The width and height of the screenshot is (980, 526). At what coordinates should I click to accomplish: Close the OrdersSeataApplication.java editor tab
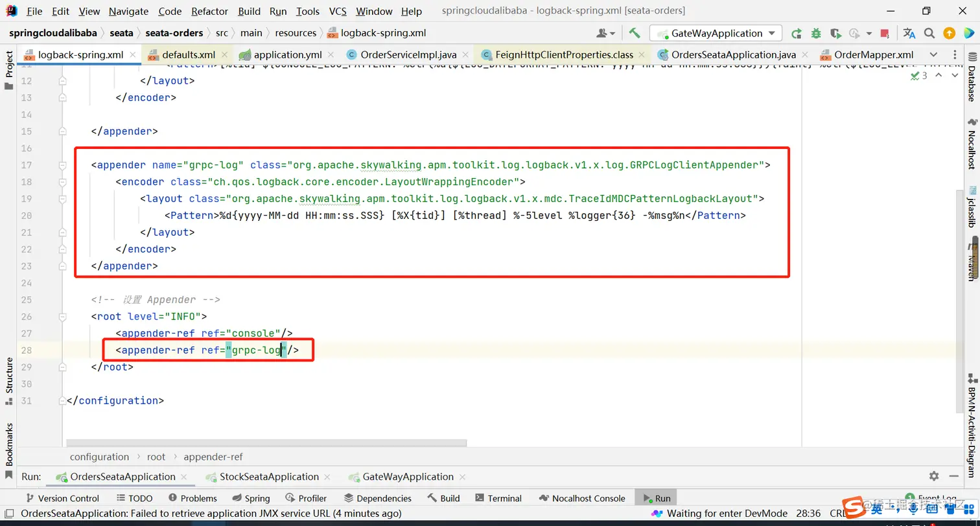pyautogui.click(x=806, y=55)
